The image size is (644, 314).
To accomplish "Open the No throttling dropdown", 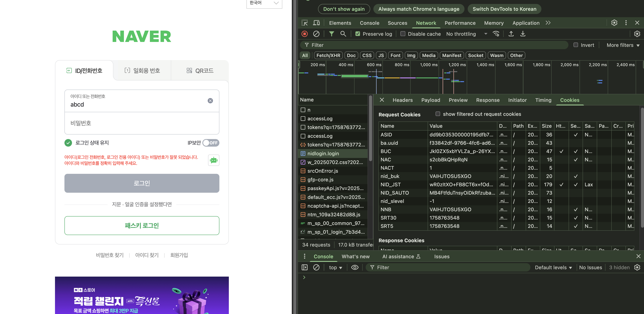I will click(x=467, y=34).
